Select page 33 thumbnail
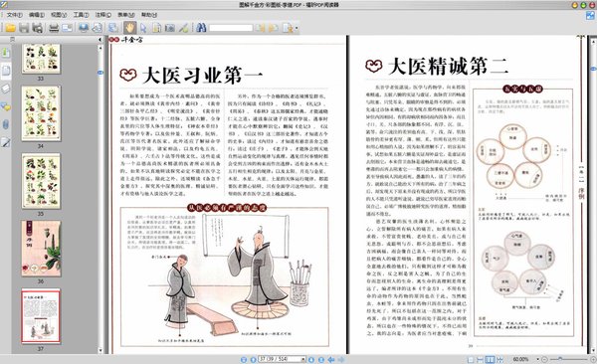The height and width of the screenshot is (364, 597). click(x=41, y=59)
